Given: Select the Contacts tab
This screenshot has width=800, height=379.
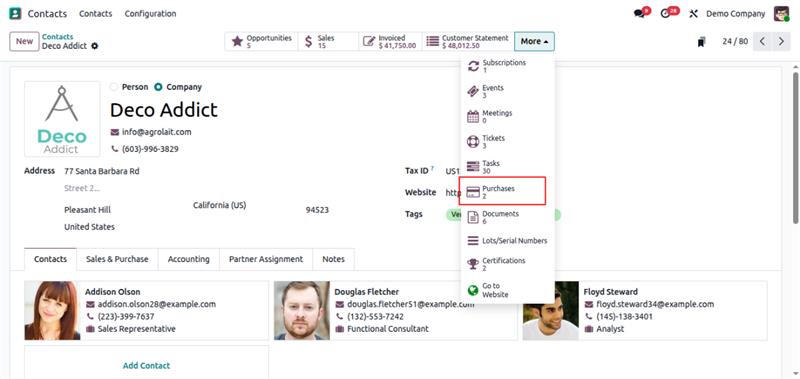Looking at the screenshot, I should tap(51, 259).
